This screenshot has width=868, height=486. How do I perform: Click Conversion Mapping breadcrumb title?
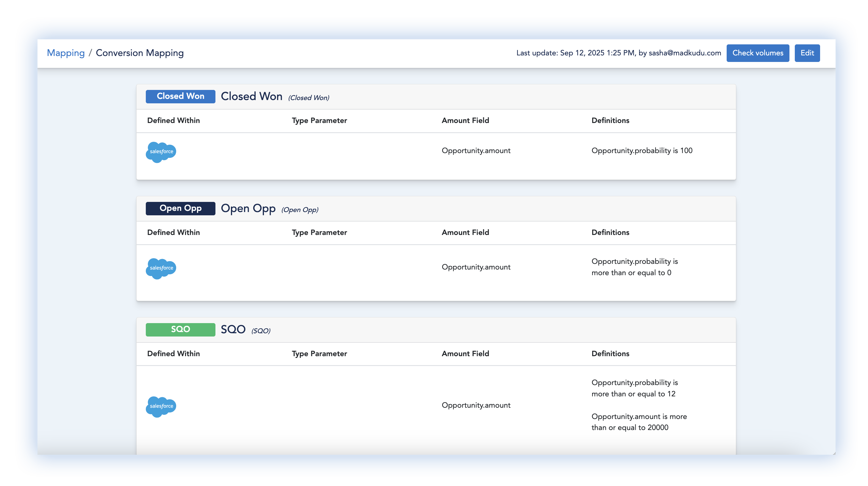point(140,53)
